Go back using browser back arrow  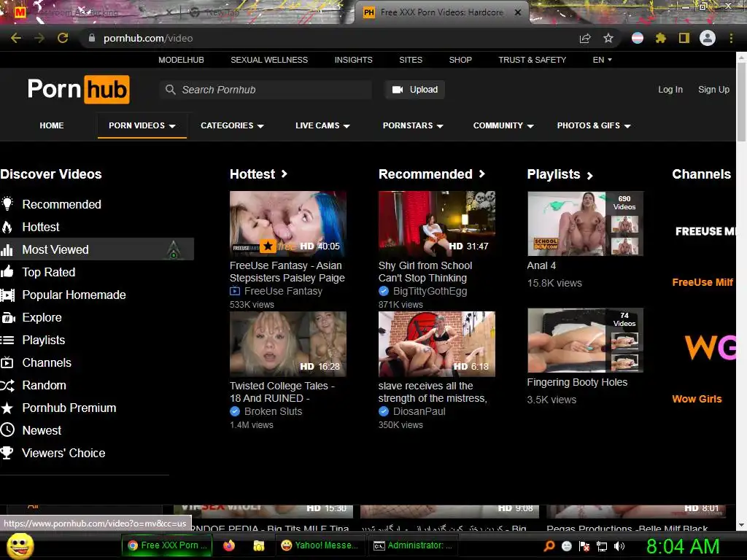click(x=16, y=38)
